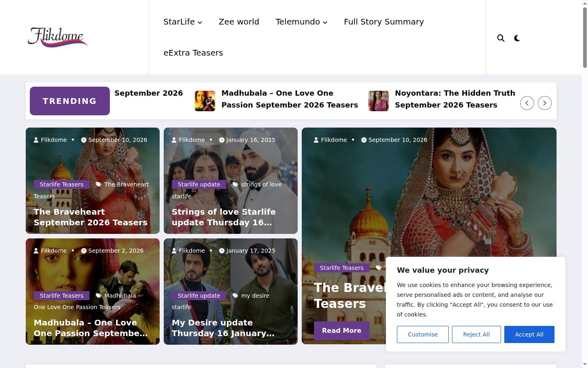Click the TRENDING label button
The width and height of the screenshot is (588, 368).
pos(70,101)
